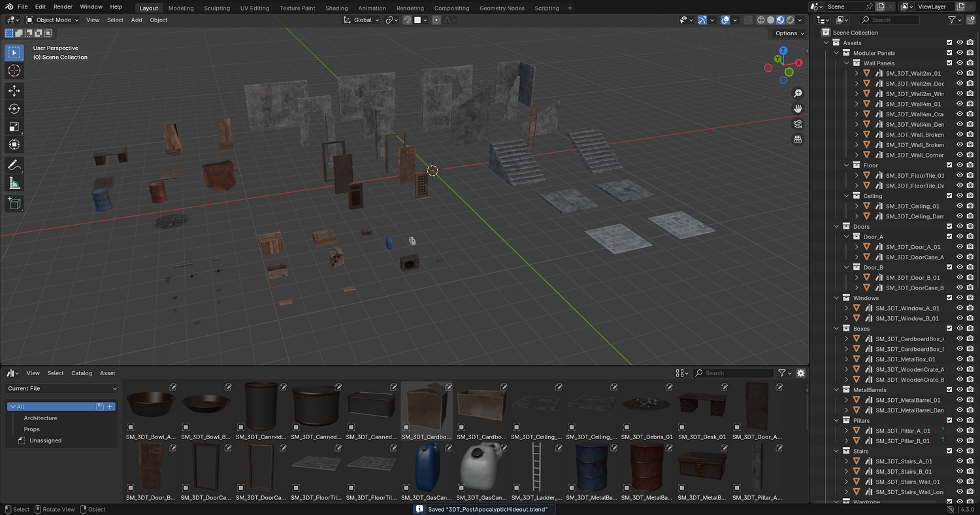The image size is (980, 515).
Task: Choose the Move tool in toolbar
Action: tap(14, 91)
